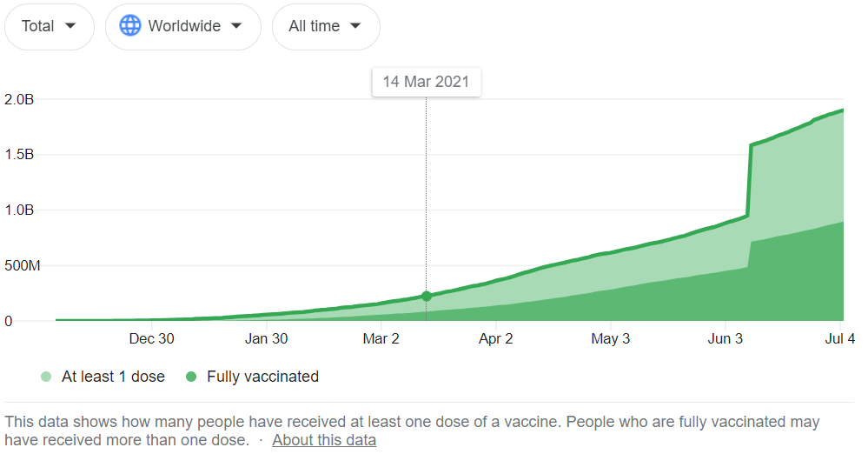This screenshot has height=454, width=868.
Task: Click the light green At least 1 dose dot
Action: (46, 377)
